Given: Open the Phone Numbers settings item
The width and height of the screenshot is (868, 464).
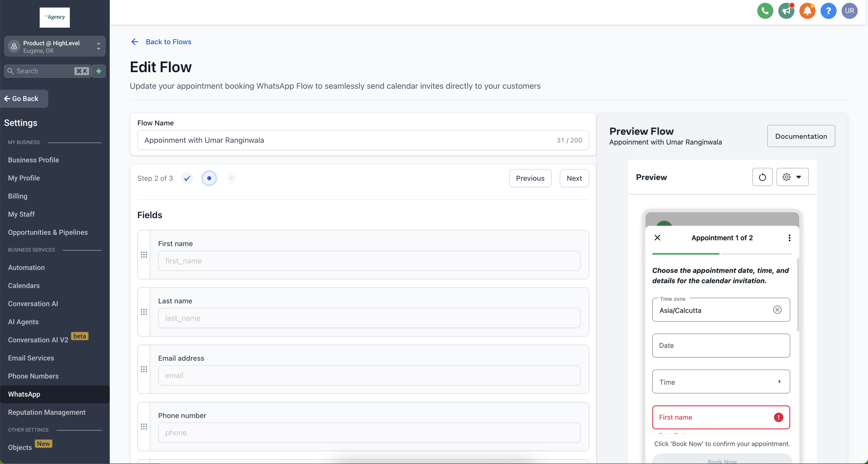Looking at the screenshot, I should (x=33, y=376).
